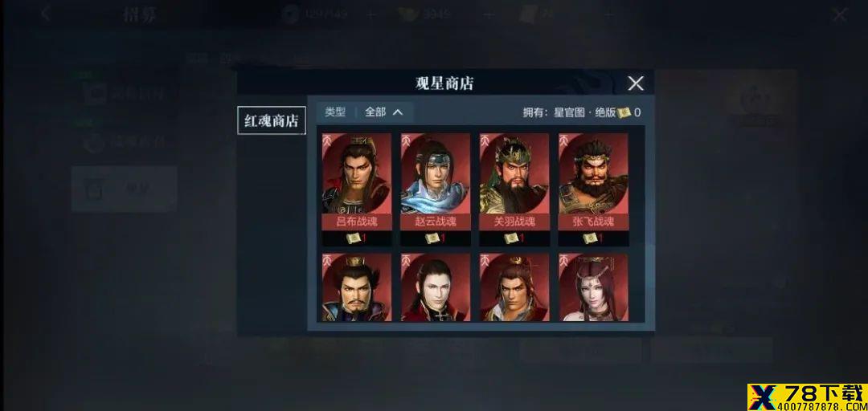Click the red badge icon on 吕布 card
This screenshot has height=411, width=868.
(328, 138)
